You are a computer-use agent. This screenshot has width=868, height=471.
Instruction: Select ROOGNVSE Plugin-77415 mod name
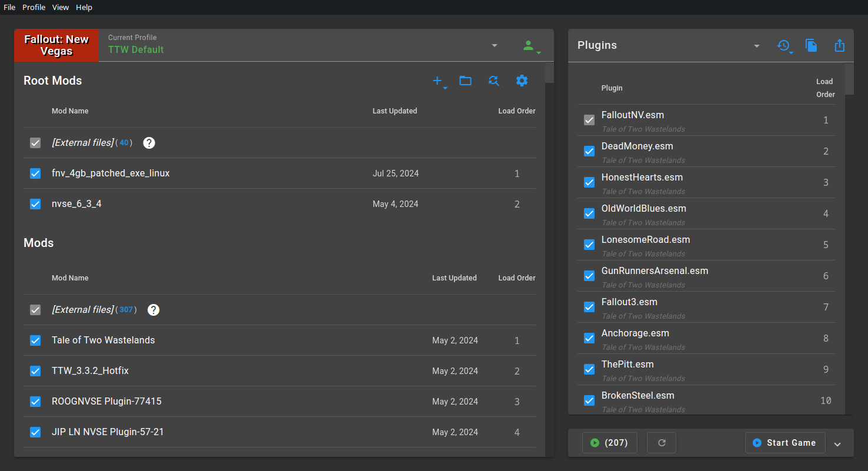point(106,402)
